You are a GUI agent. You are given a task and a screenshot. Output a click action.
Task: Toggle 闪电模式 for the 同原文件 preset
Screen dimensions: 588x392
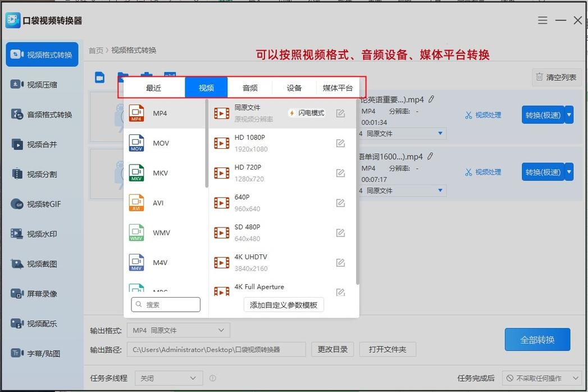[307, 113]
